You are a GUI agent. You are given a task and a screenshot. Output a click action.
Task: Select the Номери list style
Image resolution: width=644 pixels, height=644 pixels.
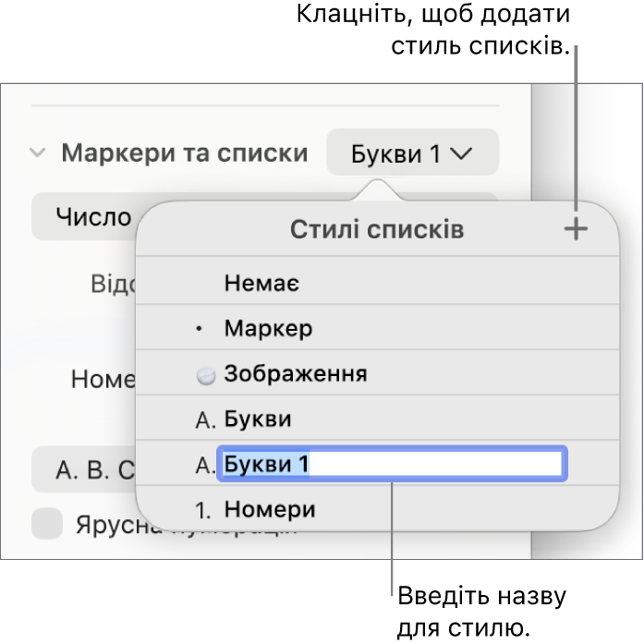tap(377, 509)
